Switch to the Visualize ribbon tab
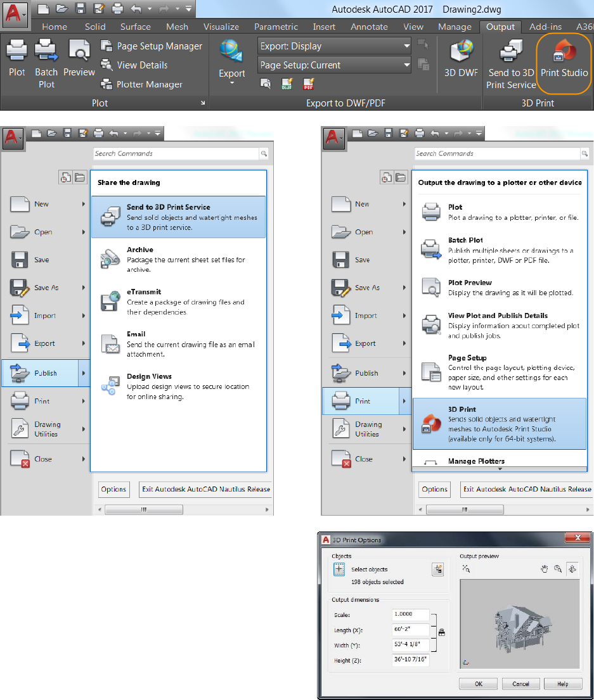This screenshot has width=594, height=700. [x=221, y=27]
